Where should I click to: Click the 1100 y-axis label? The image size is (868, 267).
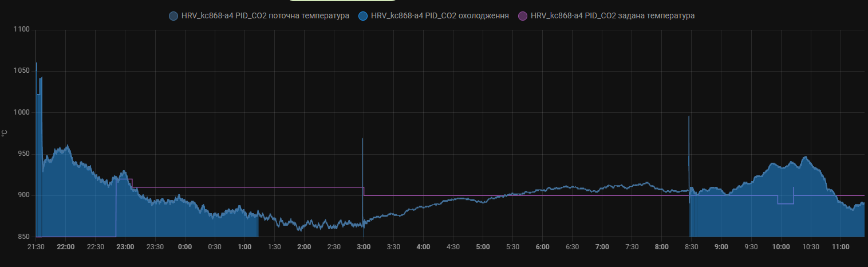click(21, 29)
